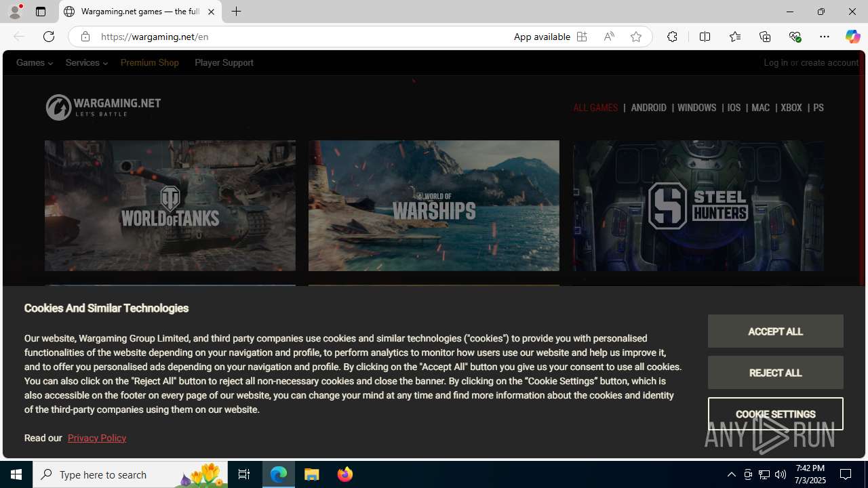The height and width of the screenshot is (488, 868).
Task: Open Browser essentials
Action: click(x=795, y=37)
